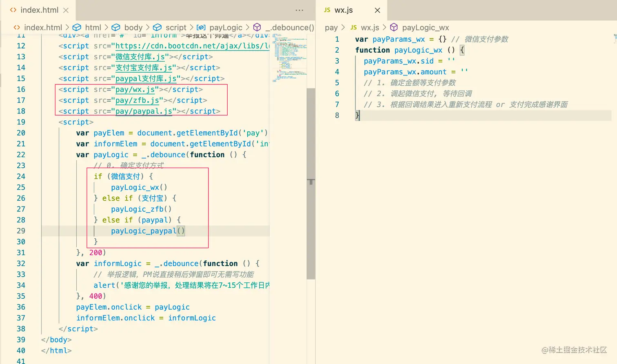
Task: Click the JS icon on wx.js tab
Action: tap(327, 10)
